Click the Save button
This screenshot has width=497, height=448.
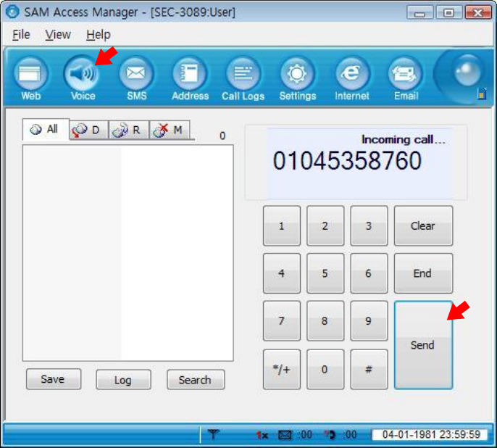[54, 379]
